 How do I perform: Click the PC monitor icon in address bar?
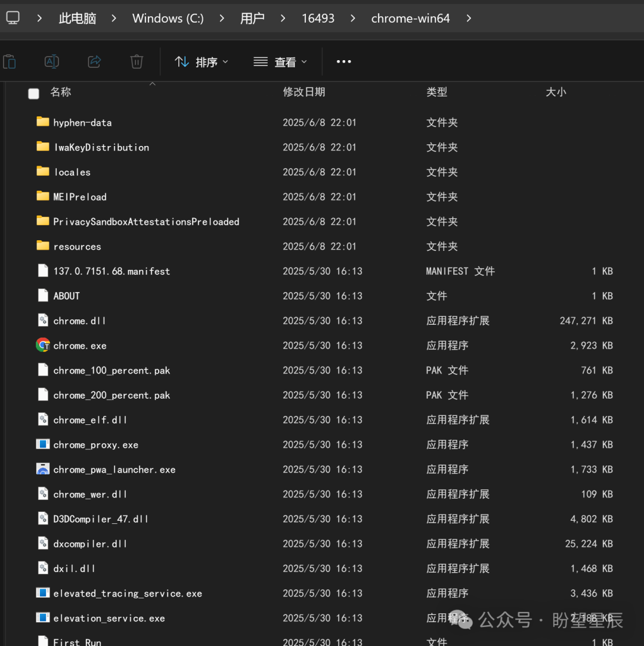tap(13, 18)
